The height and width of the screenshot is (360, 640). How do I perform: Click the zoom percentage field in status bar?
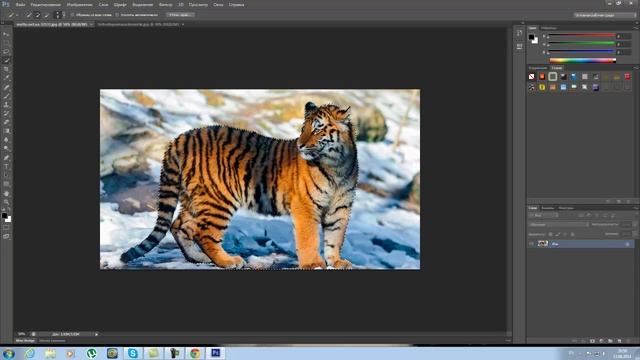coord(22,334)
